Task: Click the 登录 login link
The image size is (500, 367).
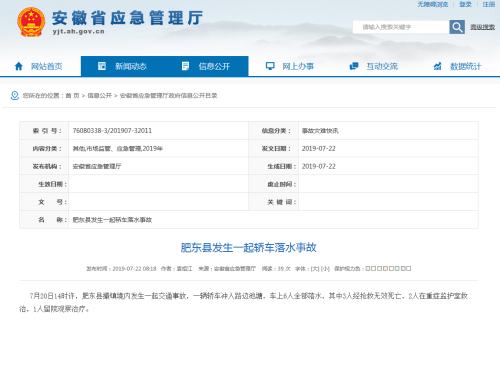Action: (465, 4)
